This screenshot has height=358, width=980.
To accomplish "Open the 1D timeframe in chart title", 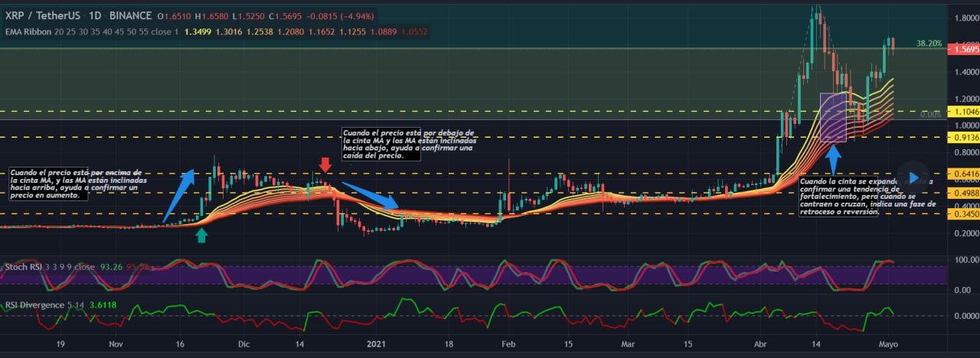I will click(x=96, y=15).
